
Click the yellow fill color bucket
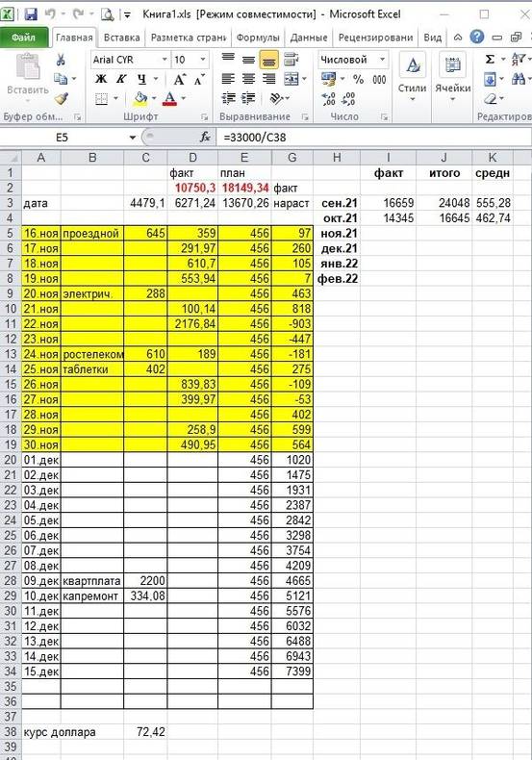click(140, 98)
